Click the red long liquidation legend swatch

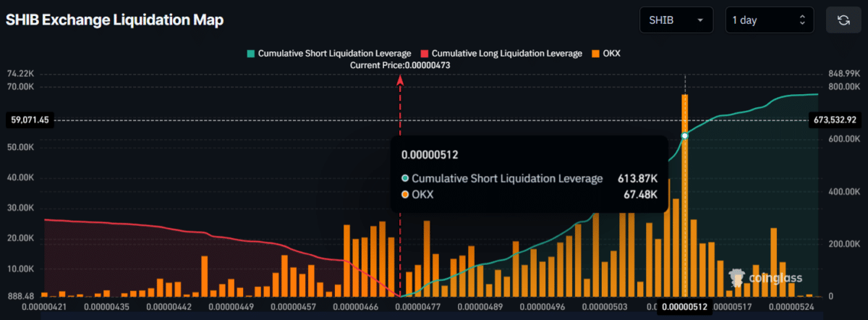coord(425,54)
